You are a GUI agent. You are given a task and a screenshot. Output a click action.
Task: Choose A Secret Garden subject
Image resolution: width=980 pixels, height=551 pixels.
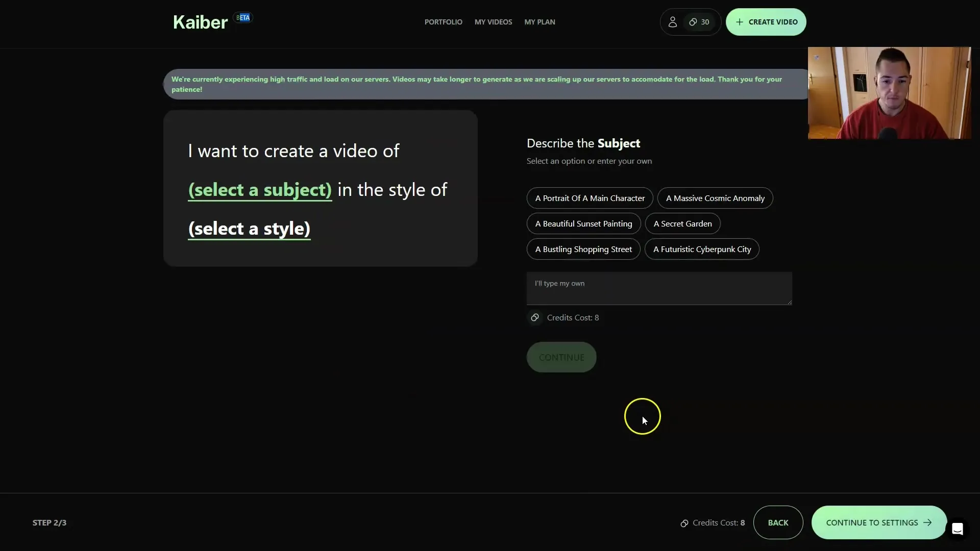point(682,223)
